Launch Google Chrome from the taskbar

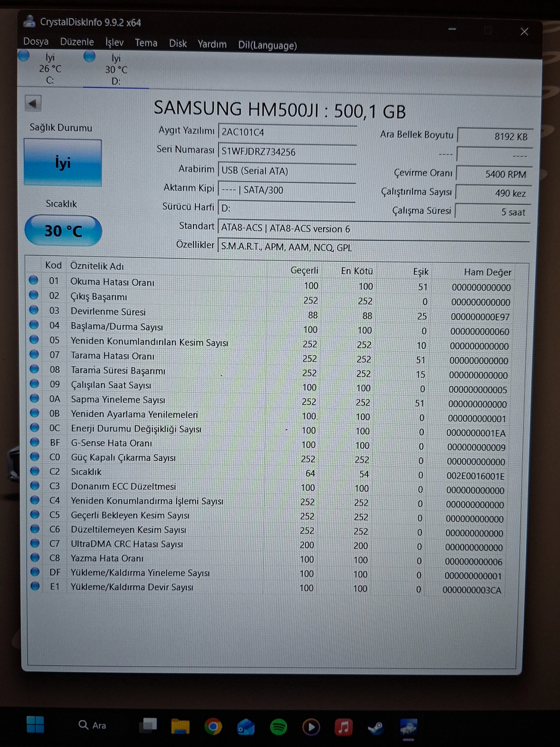tap(213, 727)
